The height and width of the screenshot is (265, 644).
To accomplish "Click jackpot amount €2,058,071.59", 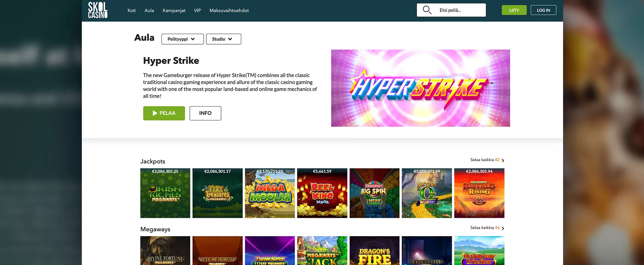I will (427, 171).
